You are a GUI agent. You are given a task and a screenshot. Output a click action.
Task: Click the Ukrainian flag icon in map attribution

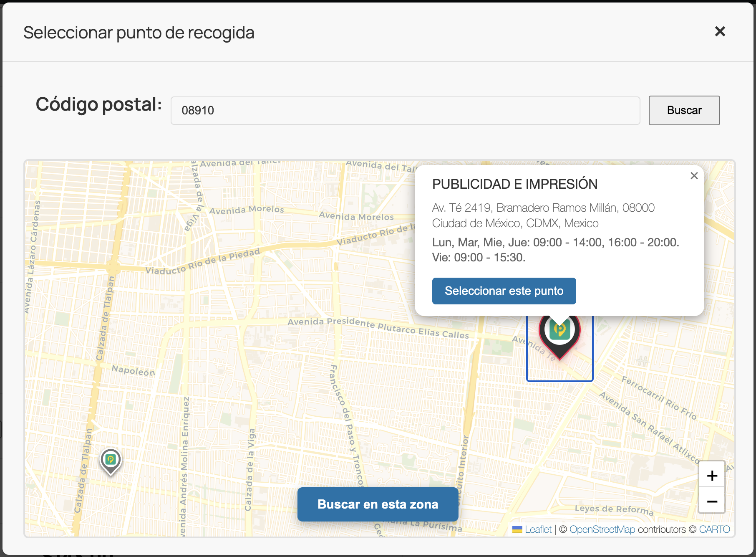[x=517, y=529]
